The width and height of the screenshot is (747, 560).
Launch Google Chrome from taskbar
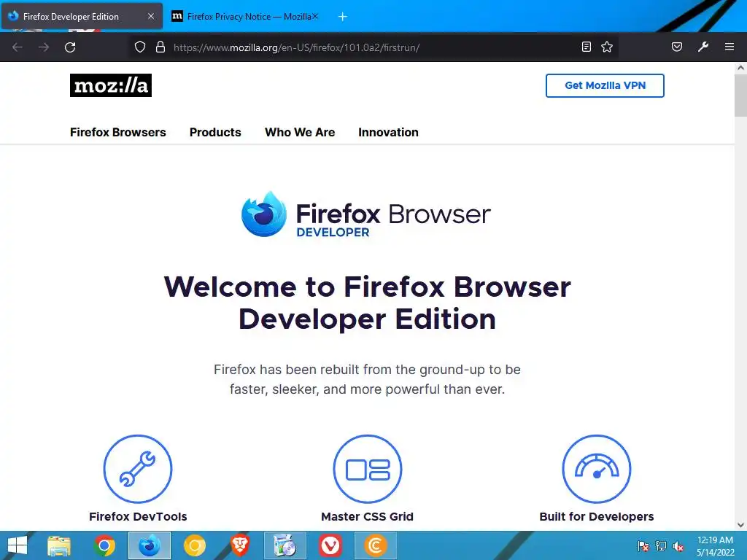[x=104, y=545]
